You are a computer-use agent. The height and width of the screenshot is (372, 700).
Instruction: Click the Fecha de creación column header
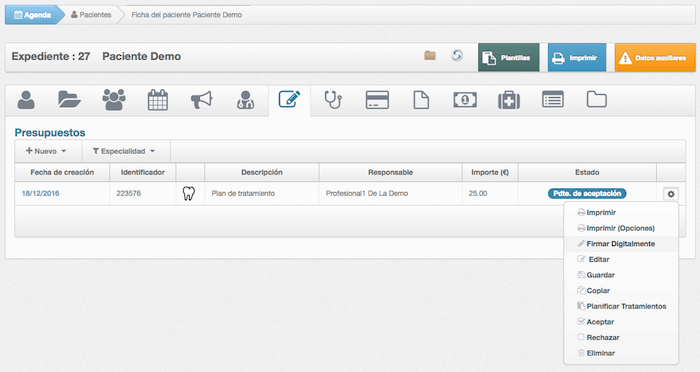[62, 172]
